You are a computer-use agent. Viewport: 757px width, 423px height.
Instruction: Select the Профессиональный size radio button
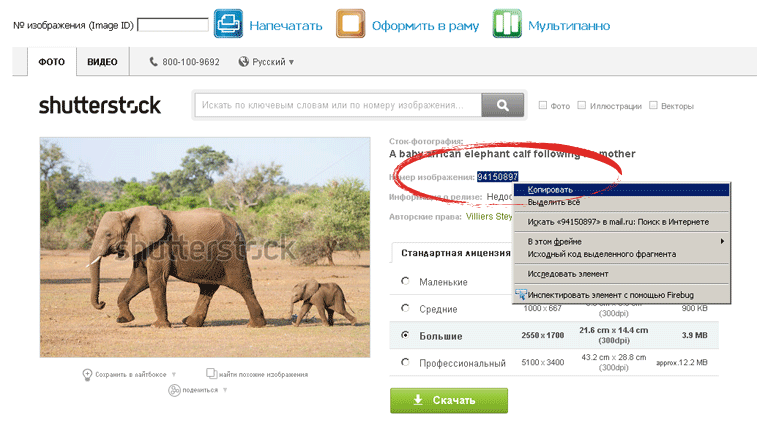(x=405, y=362)
